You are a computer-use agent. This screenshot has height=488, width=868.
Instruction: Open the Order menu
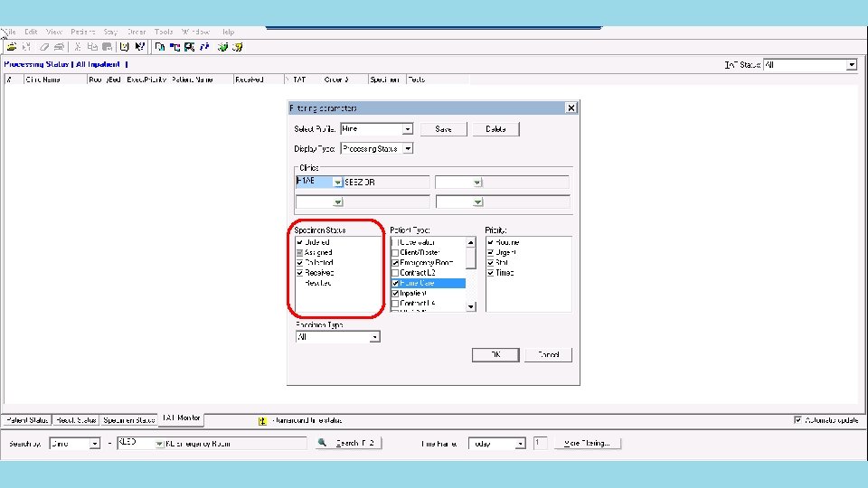(137, 32)
